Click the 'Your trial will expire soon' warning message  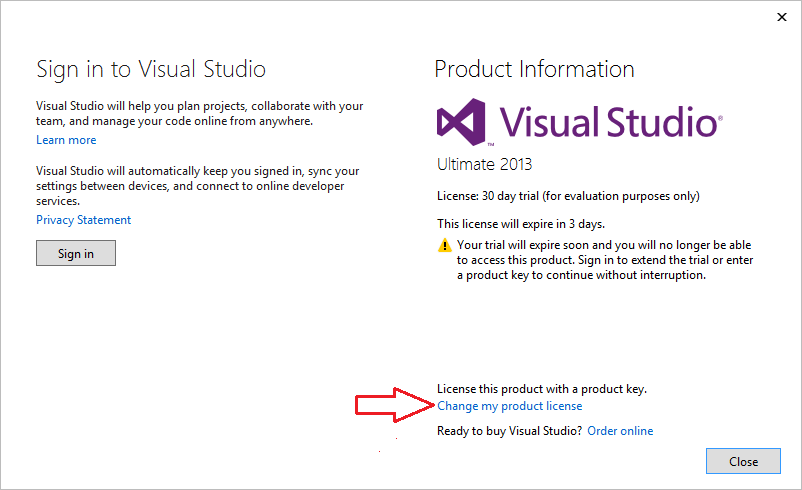tap(605, 260)
